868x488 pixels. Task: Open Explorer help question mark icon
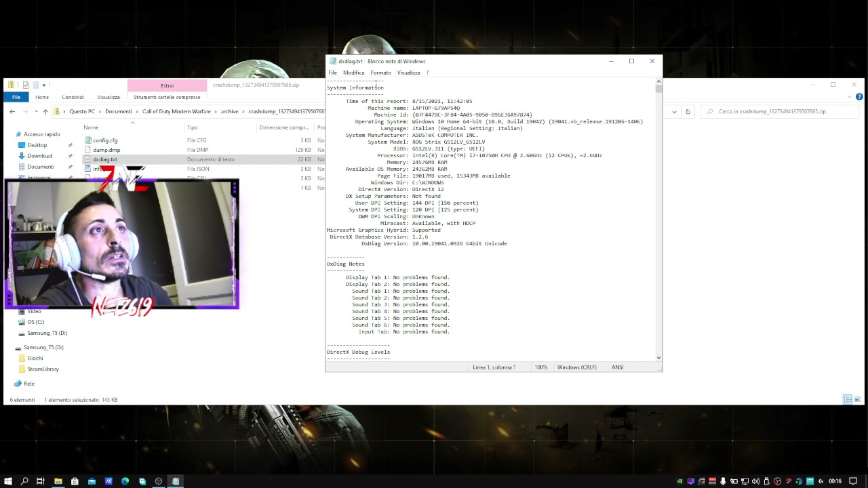click(x=859, y=97)
